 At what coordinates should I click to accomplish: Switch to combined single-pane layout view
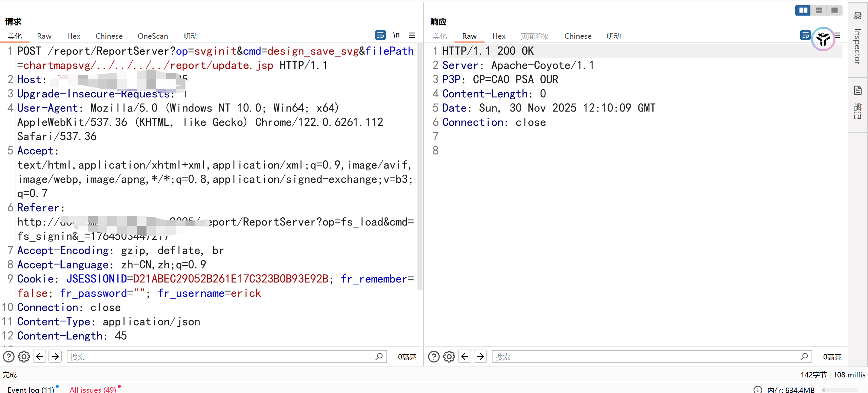834,10
